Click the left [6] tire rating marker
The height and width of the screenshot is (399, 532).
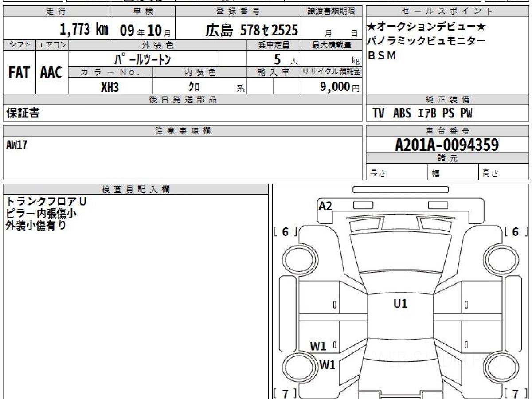point(286,232)
